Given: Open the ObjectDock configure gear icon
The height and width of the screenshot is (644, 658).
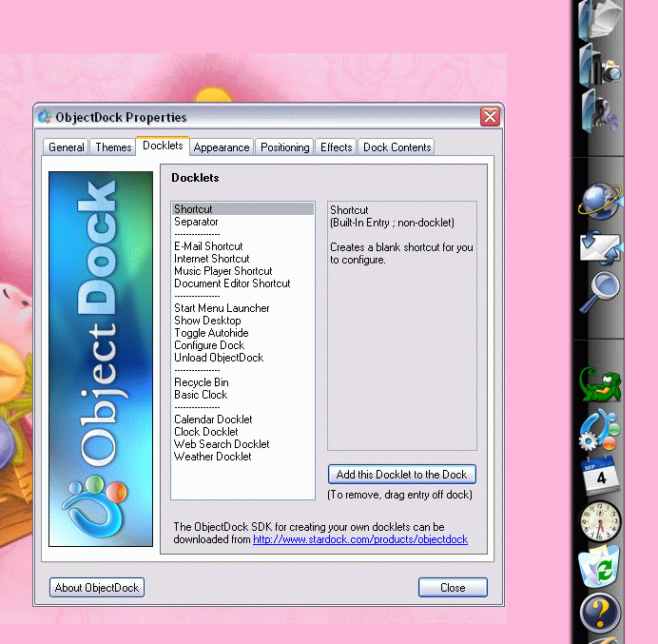Looking at the screenshot, I should 600,430.
